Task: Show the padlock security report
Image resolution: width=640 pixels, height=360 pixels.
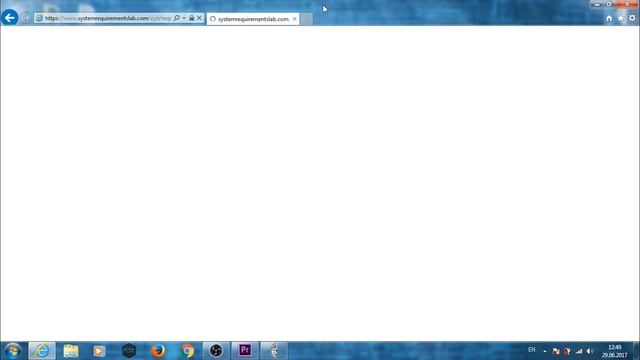Action: pyautogui.click(x=191, y=18)
